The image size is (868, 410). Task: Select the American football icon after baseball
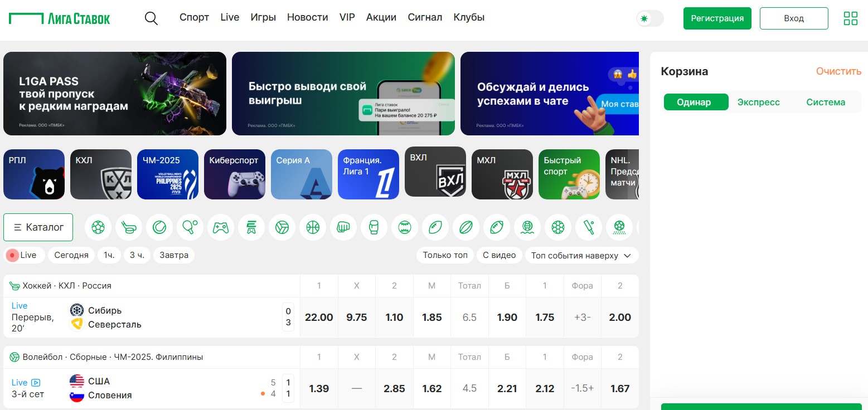[x=435, y=227]
